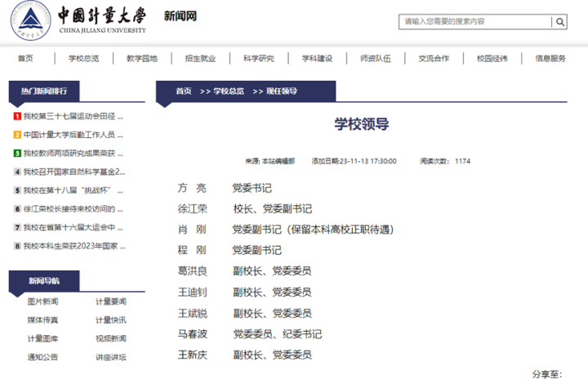Click the orange number 2 rank badge
Screen dimensions: 588x380
point(17,135)
